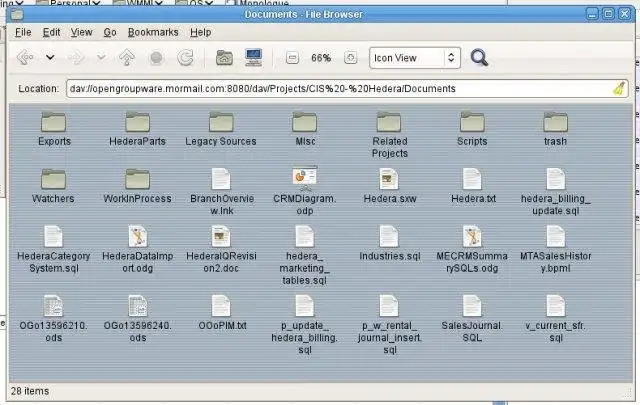The width and height of the screenshot is (640, 405).
Task: Select the hedera_billing_update.sql file
Action: (556, 192)
